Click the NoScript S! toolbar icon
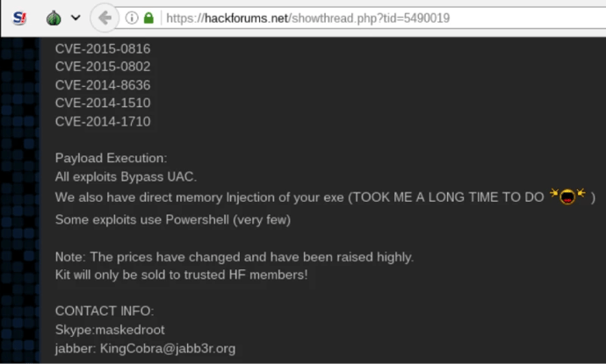Image resolution: width=606 pixels, height=364 pixels. click(18, 18)
